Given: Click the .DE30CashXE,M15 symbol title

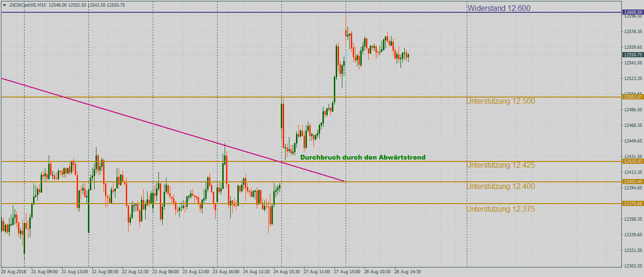Looking at the screenshot, I should pos(27,5).
